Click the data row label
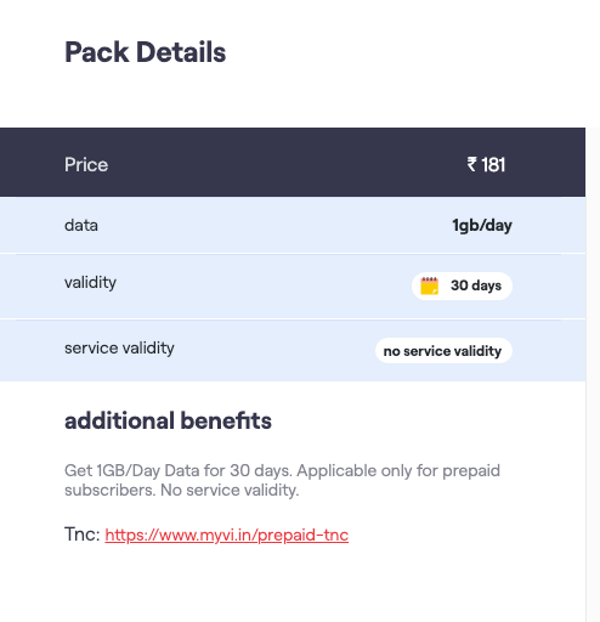Screen dimensions: 600x622 [x=81, y=225]
